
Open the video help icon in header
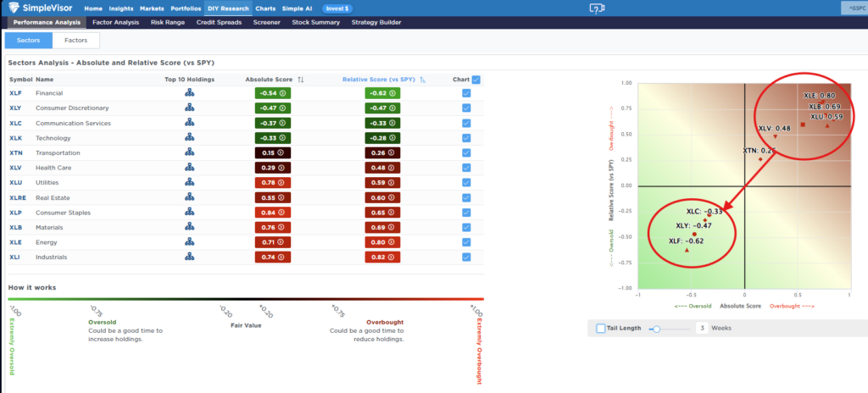click(x=597, y=8)
